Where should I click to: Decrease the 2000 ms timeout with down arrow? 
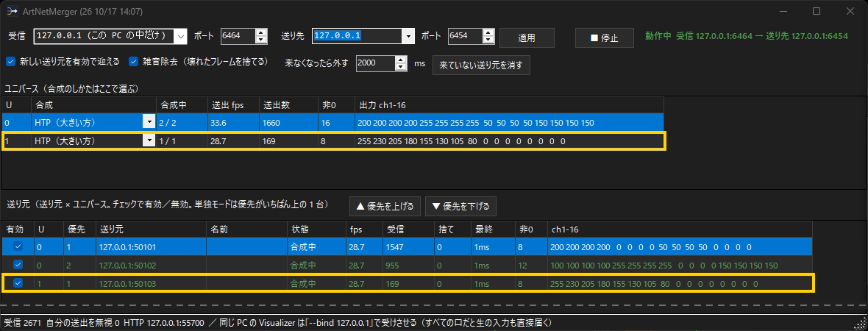402,67
